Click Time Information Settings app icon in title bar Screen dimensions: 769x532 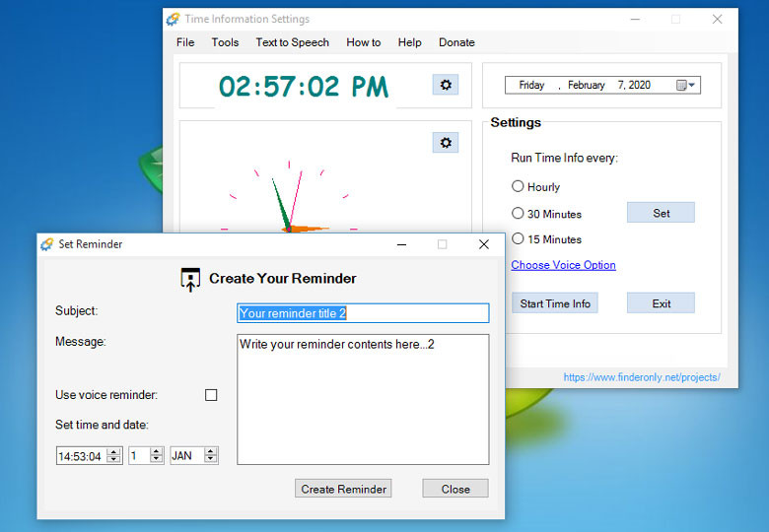pos(173,19)
